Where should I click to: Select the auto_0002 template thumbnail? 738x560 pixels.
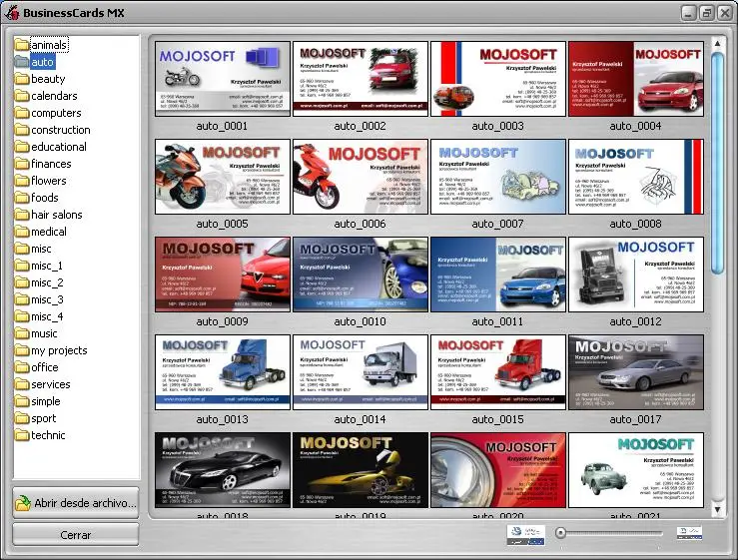[361, 79]
